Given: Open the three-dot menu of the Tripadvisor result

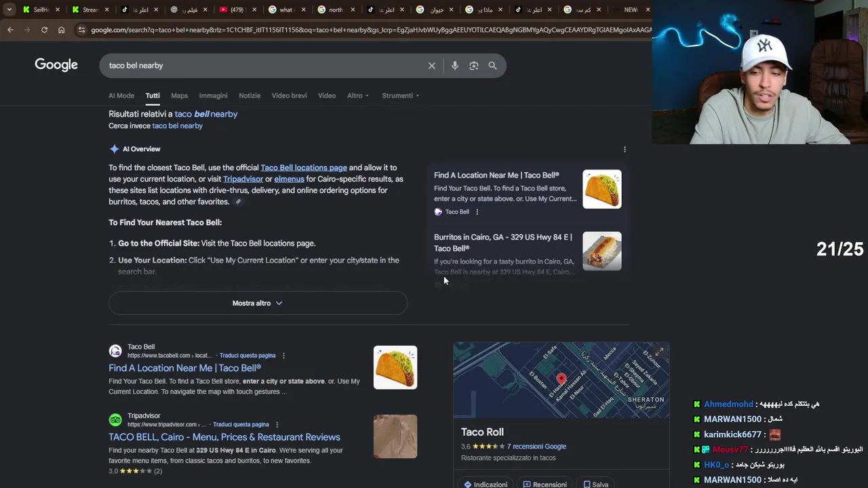Looking at the screenshot, I should coord(277,425).
